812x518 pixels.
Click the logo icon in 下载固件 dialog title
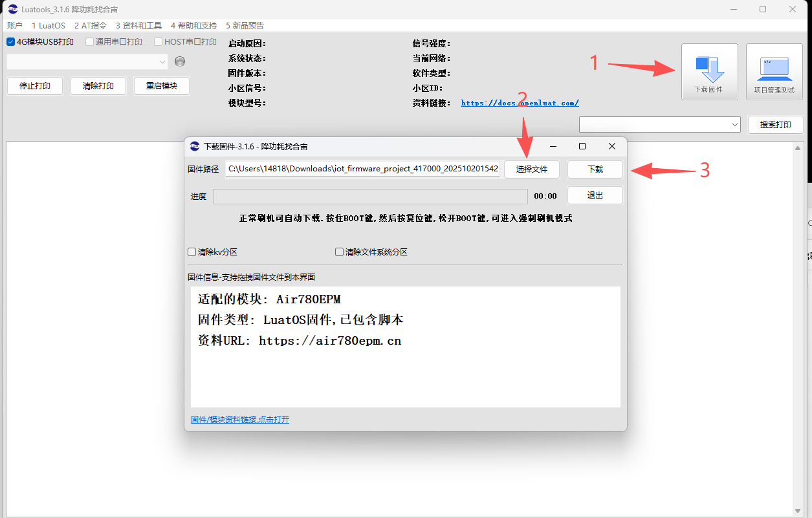pos(195,146)
